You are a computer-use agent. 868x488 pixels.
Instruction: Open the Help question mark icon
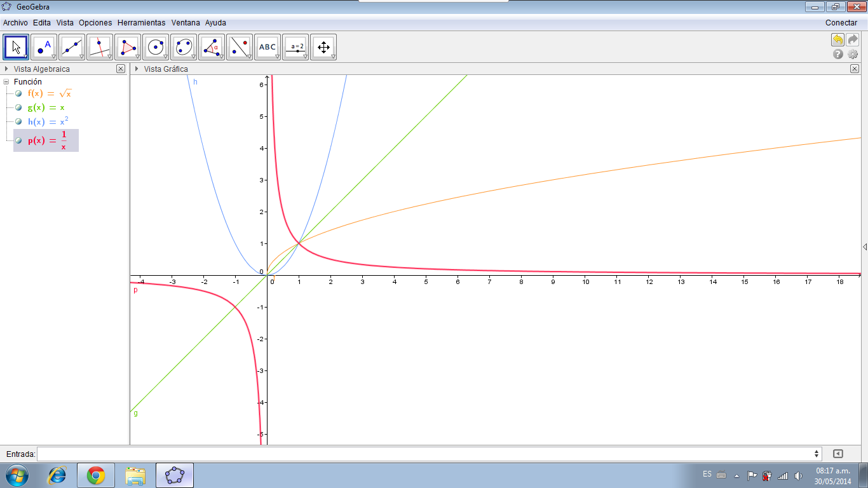838,55
